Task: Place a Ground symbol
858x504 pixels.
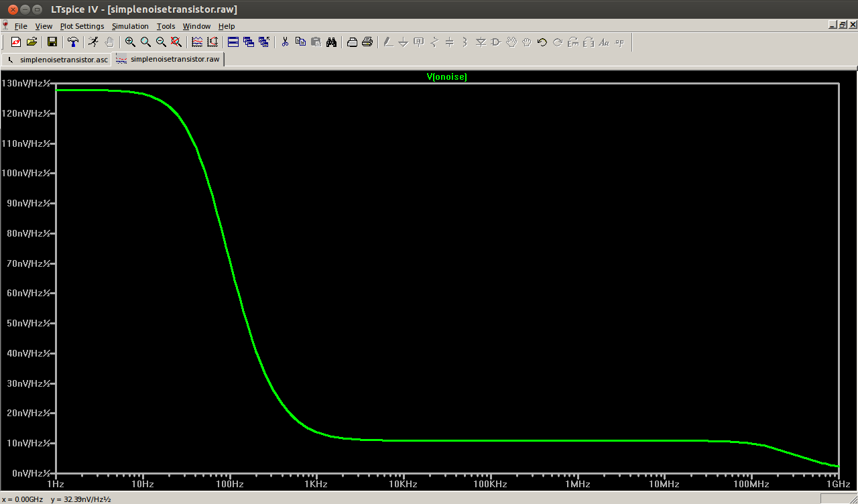Action: (403, 42)
